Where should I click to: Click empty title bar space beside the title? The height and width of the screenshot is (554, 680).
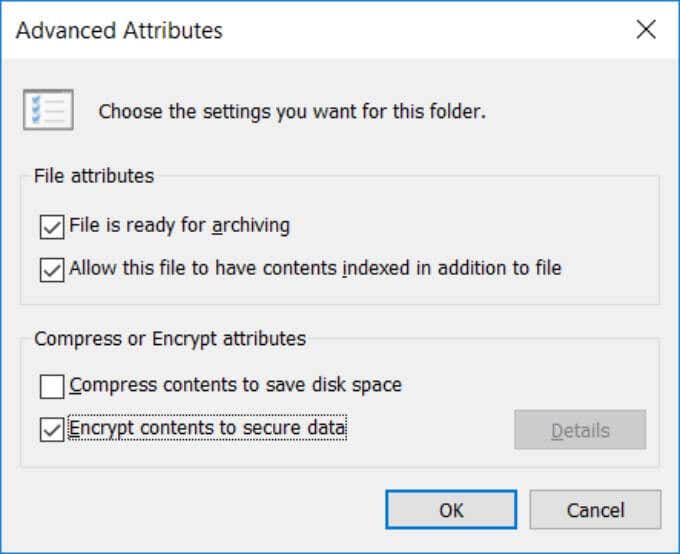(x=420, y=31)
